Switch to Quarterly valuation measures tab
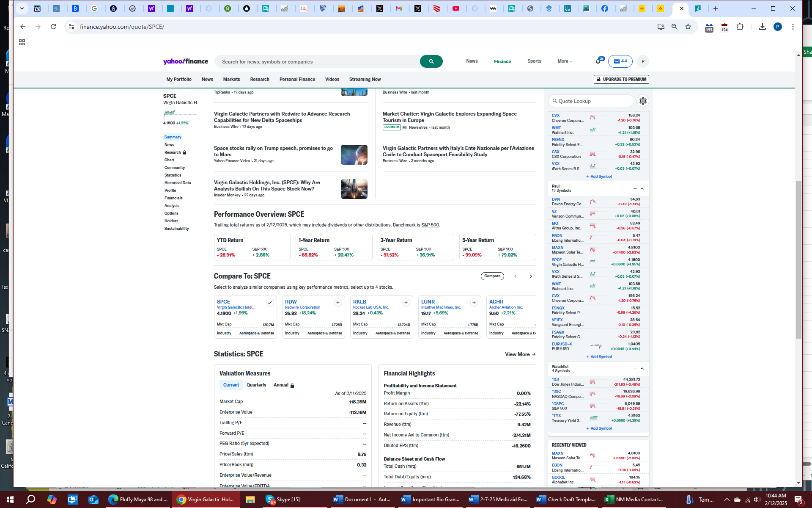This screenshot has width=812, height=508. click(x=256, y=385)
